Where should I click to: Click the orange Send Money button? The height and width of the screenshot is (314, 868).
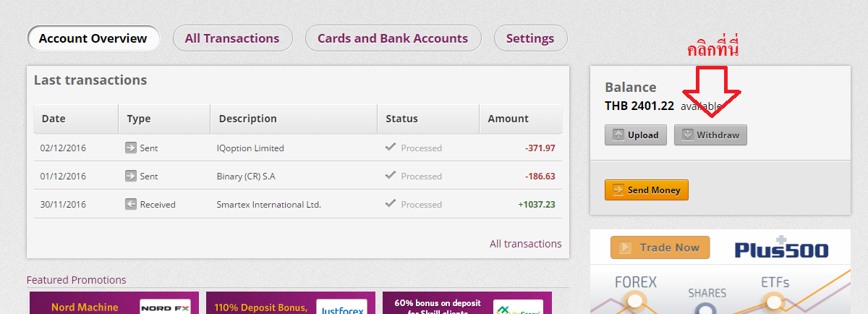coord(647,190)
